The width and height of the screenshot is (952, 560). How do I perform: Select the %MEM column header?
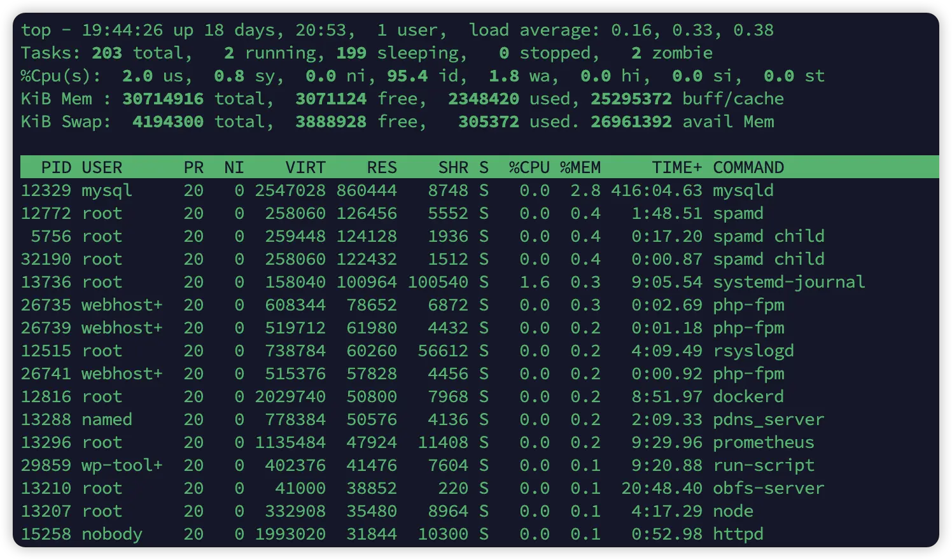tap(580, 167)
